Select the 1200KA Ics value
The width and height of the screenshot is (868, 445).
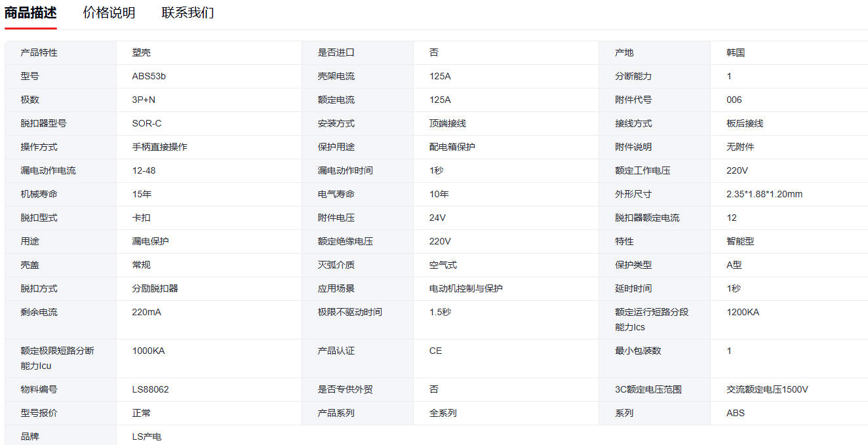[x=743, y=312]
